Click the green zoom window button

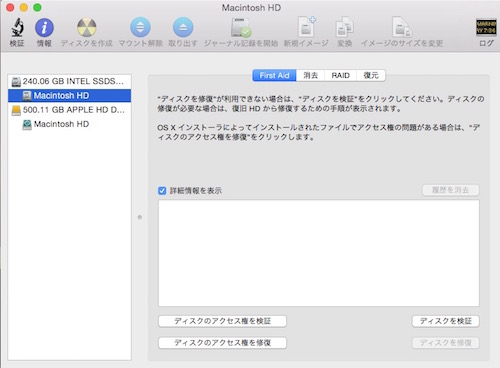click(x=37, y=7)
